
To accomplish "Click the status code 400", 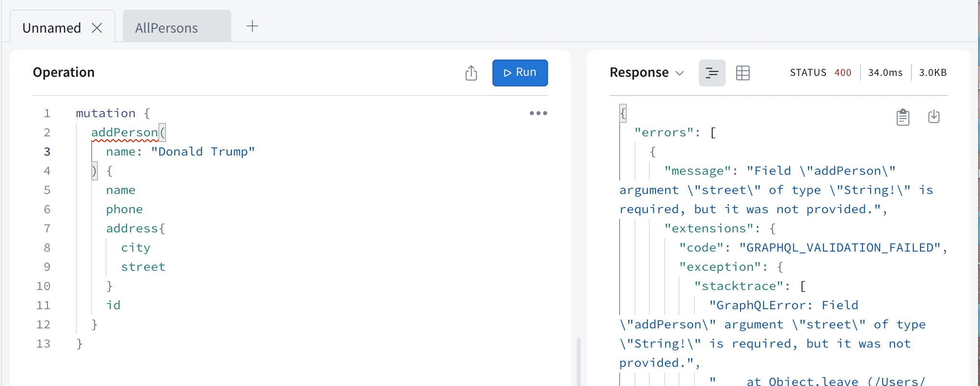I will pos(843,72).
